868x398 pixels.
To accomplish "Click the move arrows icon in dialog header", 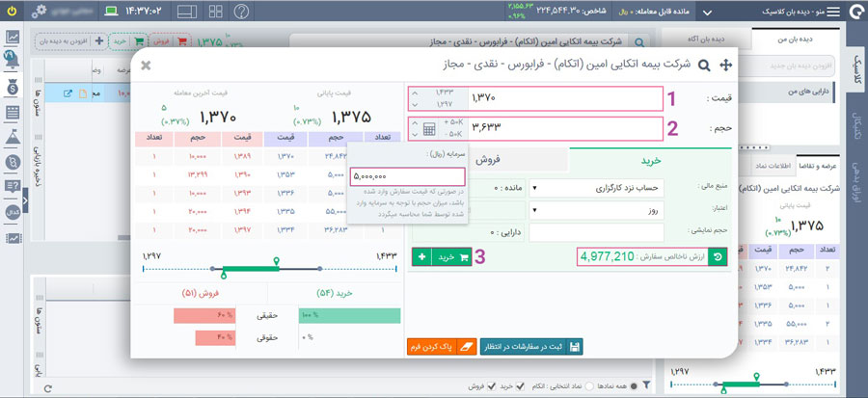I will tap(725, 66).
